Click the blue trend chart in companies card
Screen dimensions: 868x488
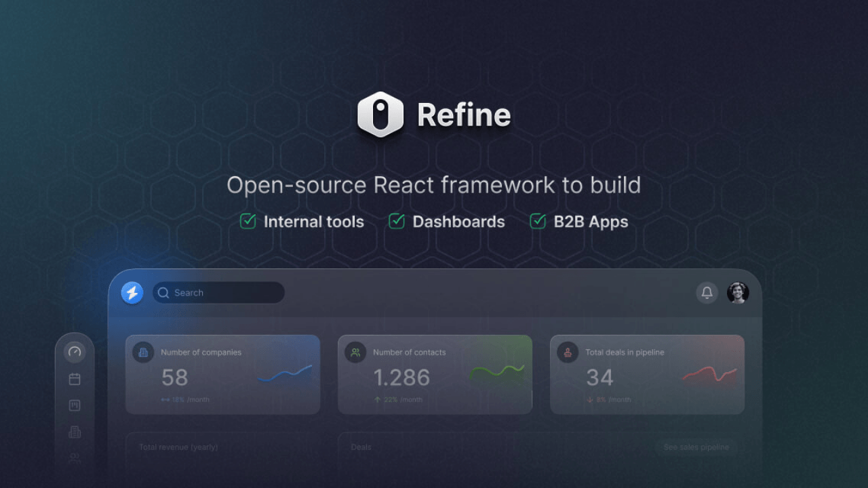[285, 373]
